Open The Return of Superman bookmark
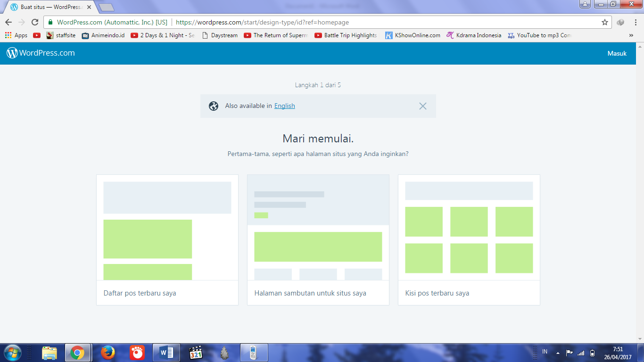 click(x=276, y=35)
